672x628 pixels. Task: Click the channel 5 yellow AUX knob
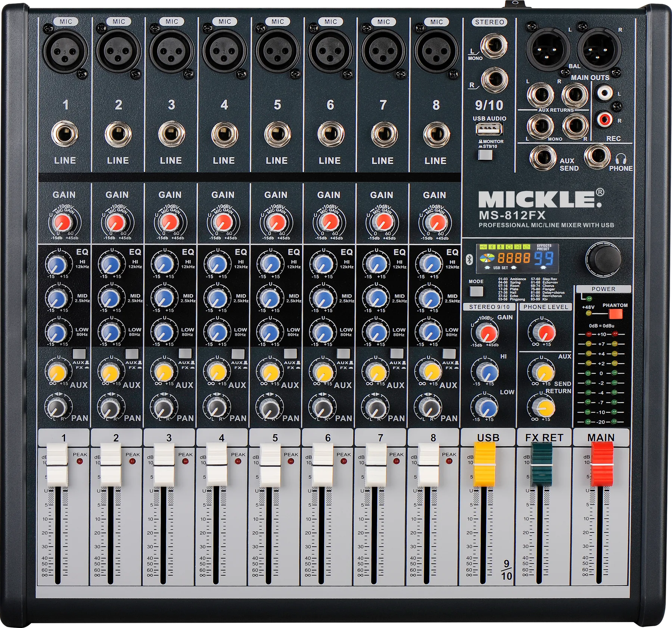click(270, 372)
